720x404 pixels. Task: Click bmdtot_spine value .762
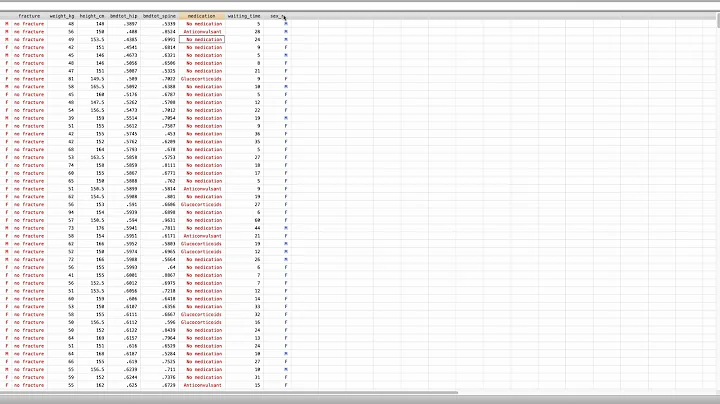pyautogui.click(x=170, y=181)
